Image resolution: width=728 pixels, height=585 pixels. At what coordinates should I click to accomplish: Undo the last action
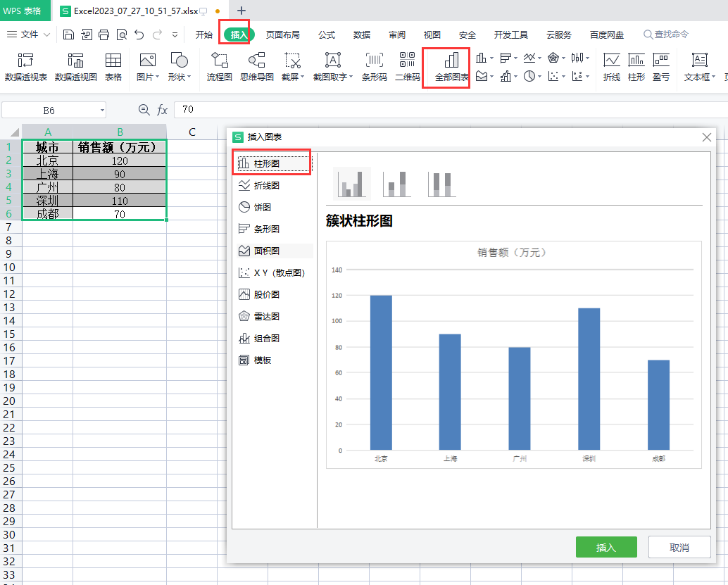pyautogui.click(x=139, y=34)
